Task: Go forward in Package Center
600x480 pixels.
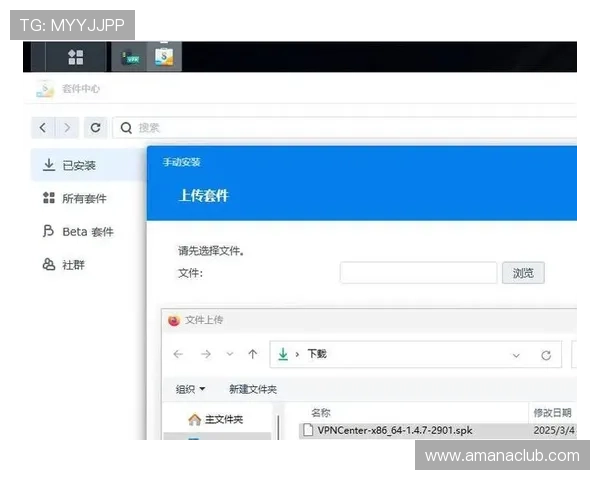Action: click(x=67, y=127)
